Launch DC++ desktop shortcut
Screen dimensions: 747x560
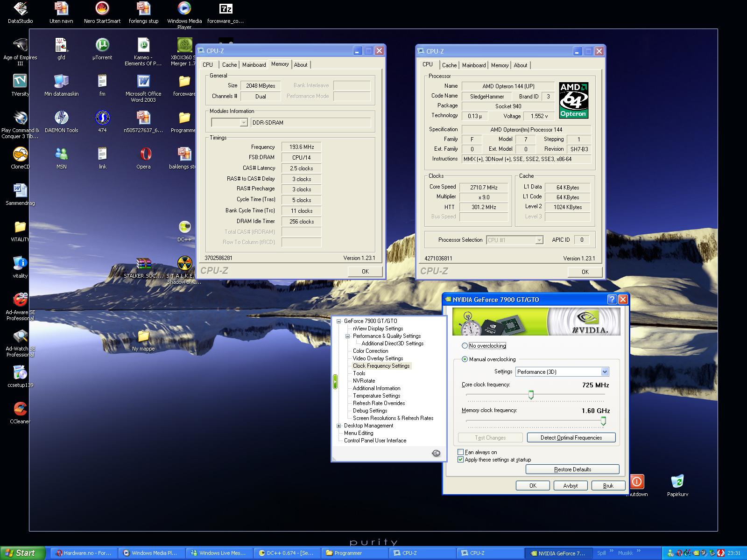coord(184,231)
